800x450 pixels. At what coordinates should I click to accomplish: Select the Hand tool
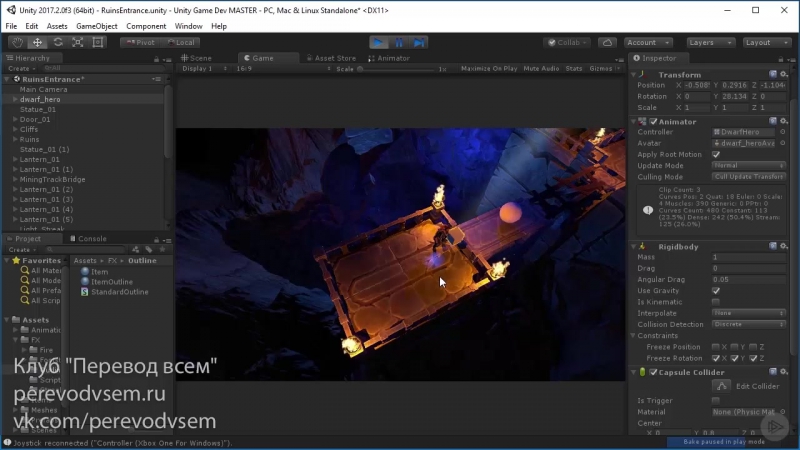18,42
